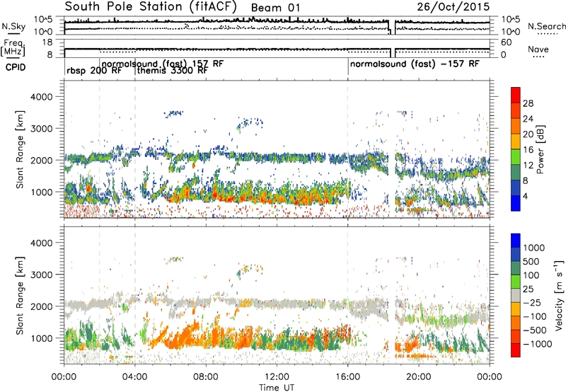Click the '16' power colorbar tick

tap(528, 150)
